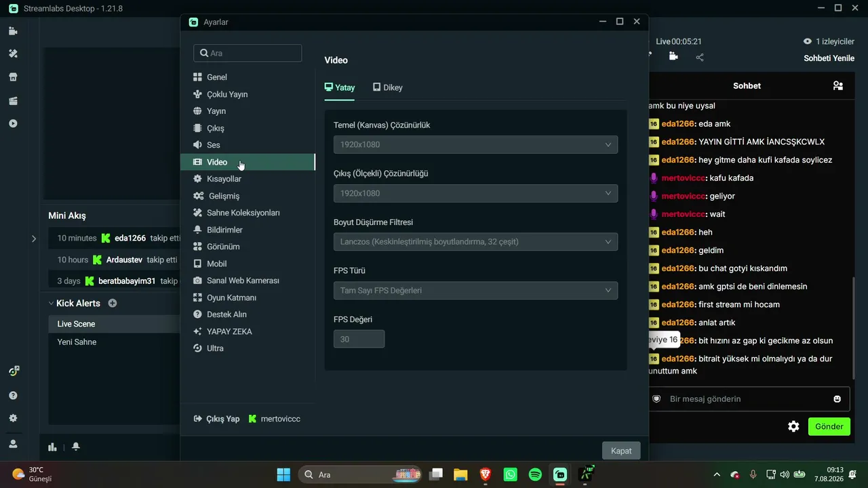This screenshot has width=868, height=488.
Task: Open FPS Türü dropdown
Action: (x=475, y=290)
